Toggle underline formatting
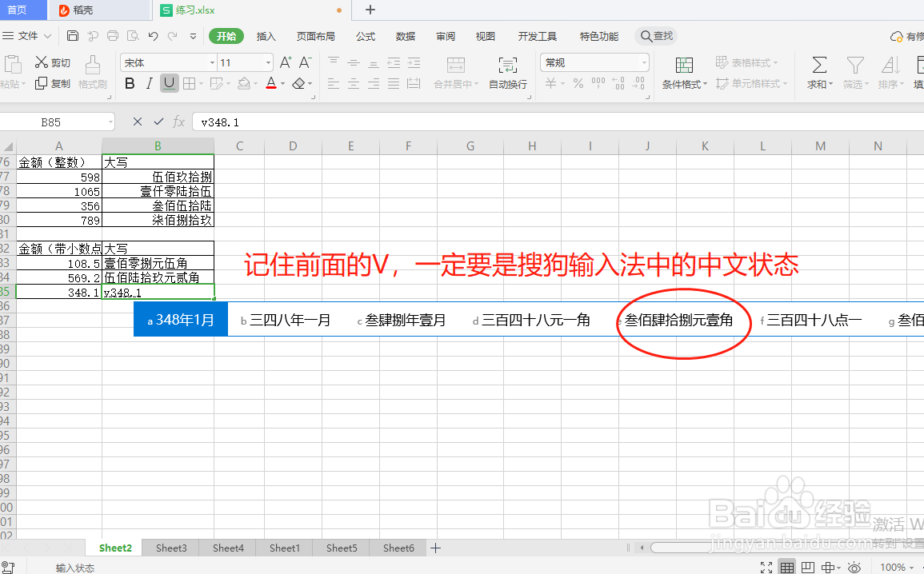Viewport: 924px width, 574px height. pos(168,83)
